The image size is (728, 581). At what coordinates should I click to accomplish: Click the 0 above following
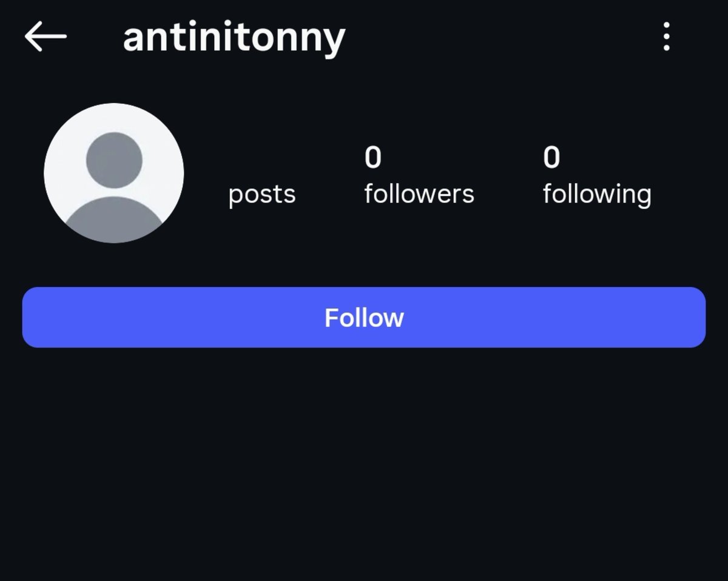coord(551,158)
